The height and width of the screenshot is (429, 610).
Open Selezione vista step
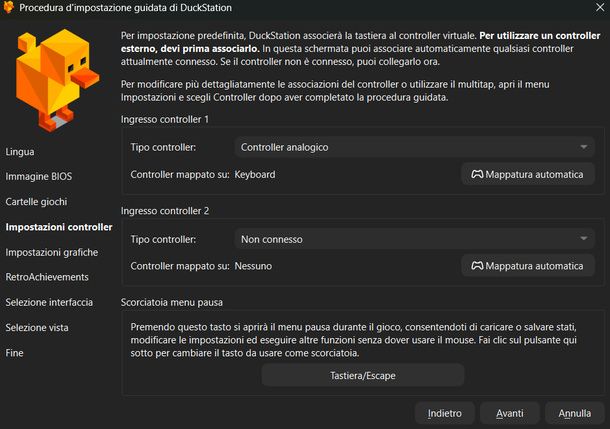[37, 327]
